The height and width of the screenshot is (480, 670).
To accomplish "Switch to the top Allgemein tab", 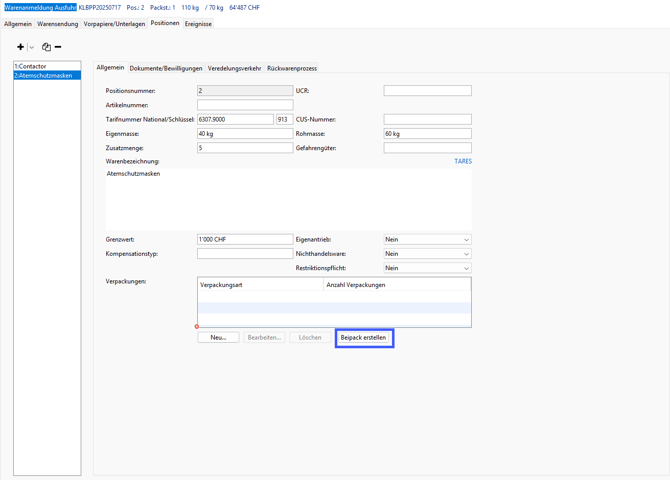I will pos(18,24).
